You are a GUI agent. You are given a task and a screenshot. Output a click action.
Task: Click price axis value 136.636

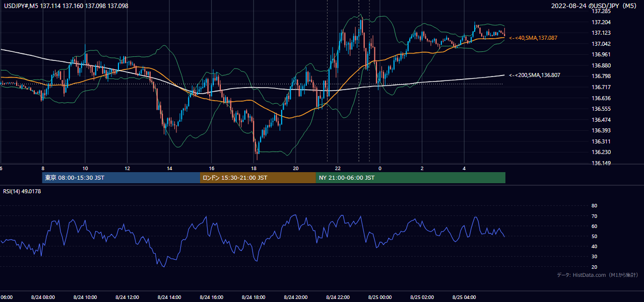(x=602, y=98)
